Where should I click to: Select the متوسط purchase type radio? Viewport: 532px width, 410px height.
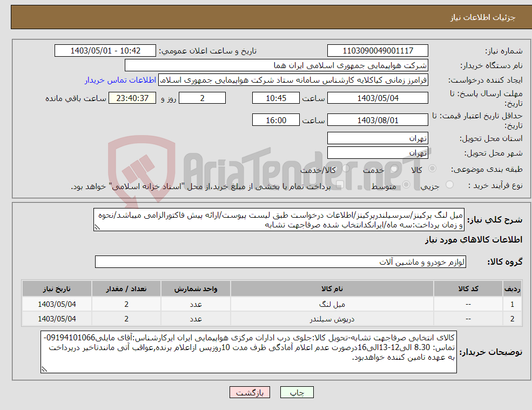tap(406, 185)
